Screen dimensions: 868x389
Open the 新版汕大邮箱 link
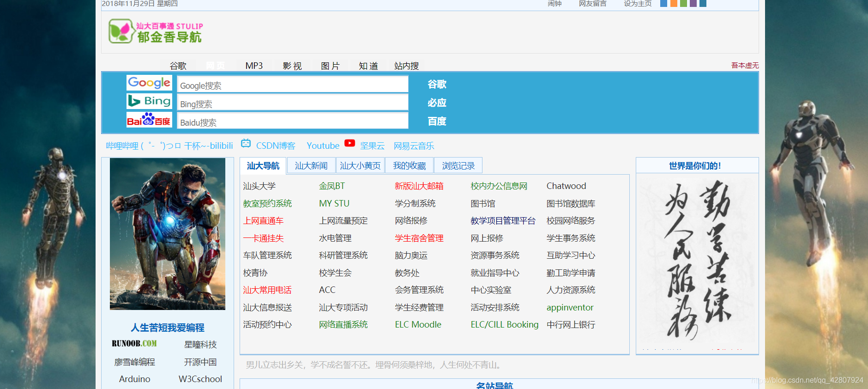pyautogui.click(x=419, y=186)
